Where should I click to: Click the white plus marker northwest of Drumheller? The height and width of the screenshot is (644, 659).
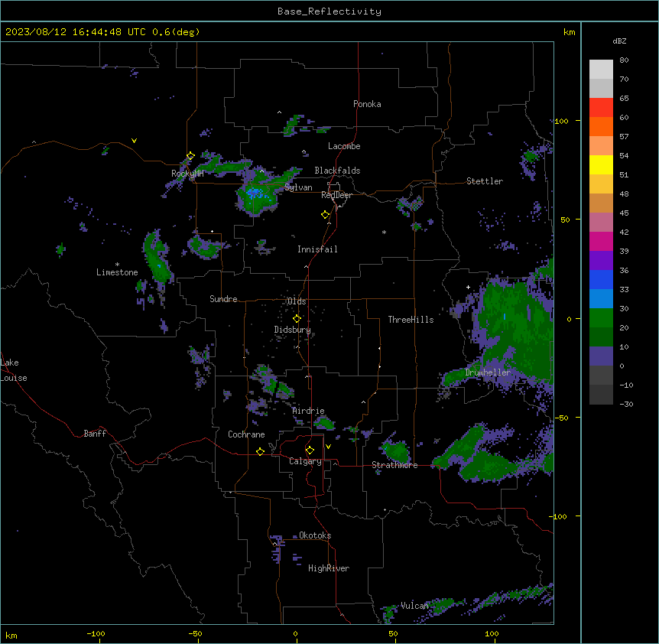click(468, 287)
